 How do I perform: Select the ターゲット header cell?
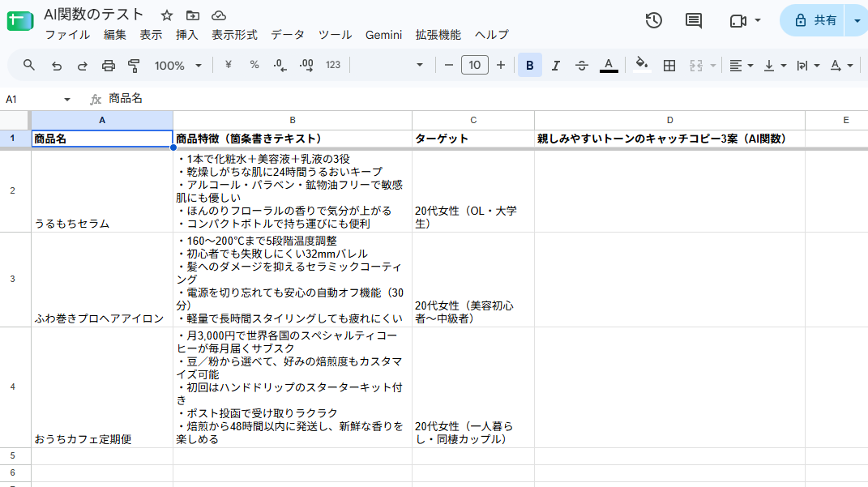coord(473,139)
